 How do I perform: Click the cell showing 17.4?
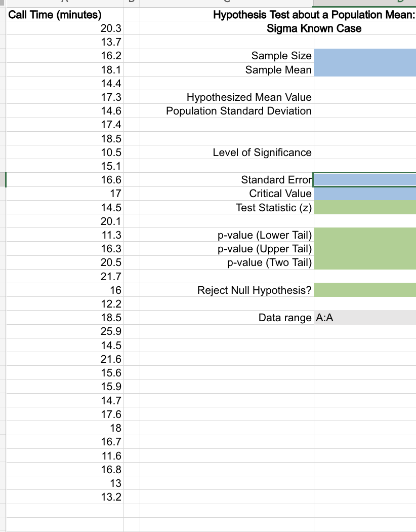[65, 125]
